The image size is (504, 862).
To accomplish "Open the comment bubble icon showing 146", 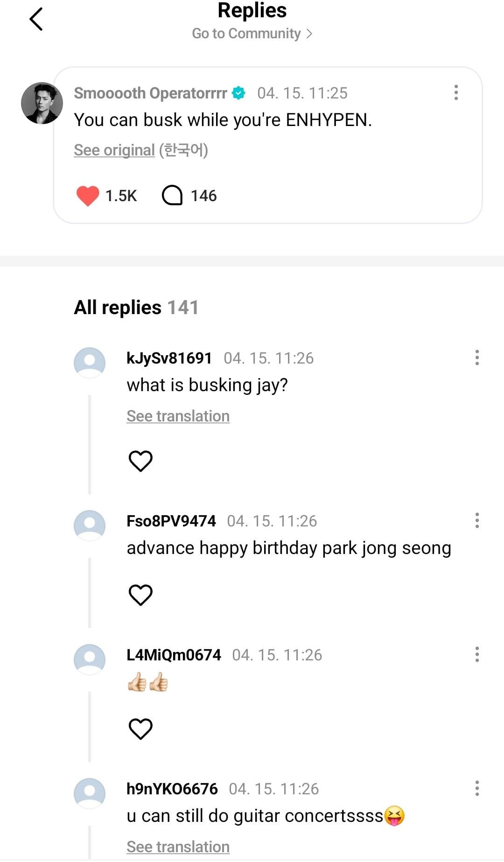I will [x=172, y=196].
